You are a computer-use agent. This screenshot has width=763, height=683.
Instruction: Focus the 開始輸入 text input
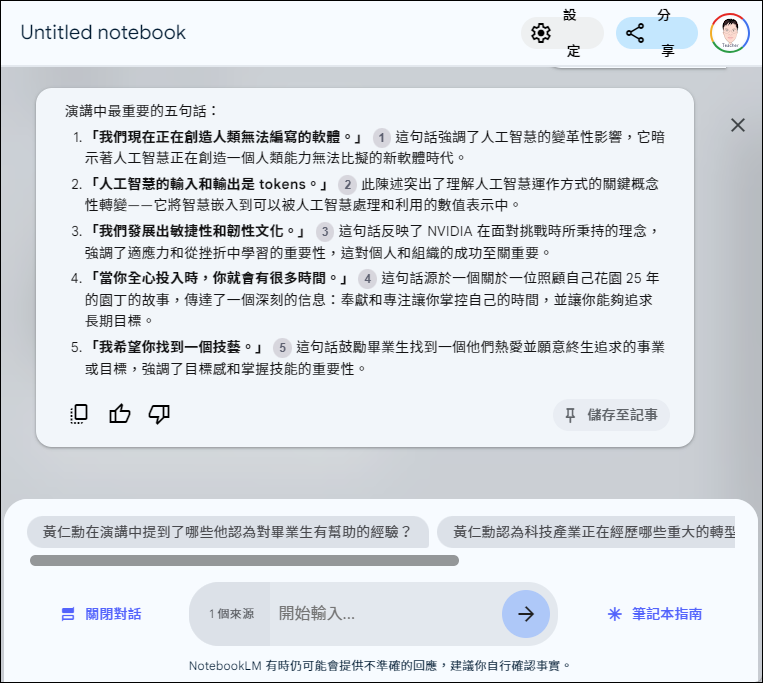pyautogui.click(x=385, y=614)
